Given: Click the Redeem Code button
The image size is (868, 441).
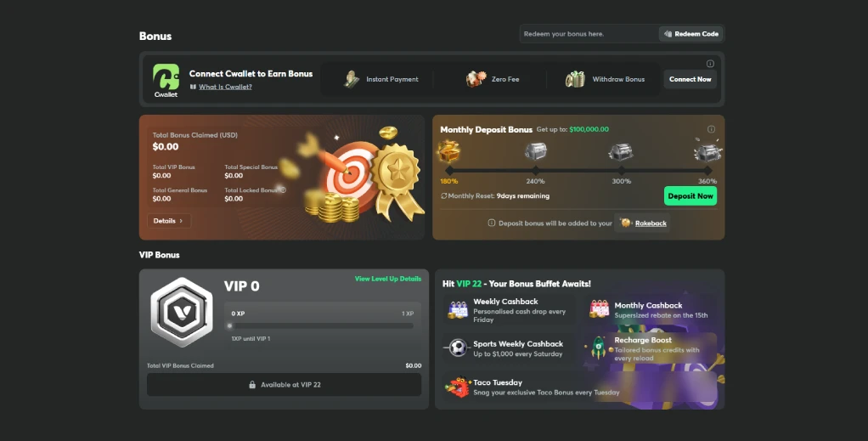Looking at the screenshot, I should (690, 34).
